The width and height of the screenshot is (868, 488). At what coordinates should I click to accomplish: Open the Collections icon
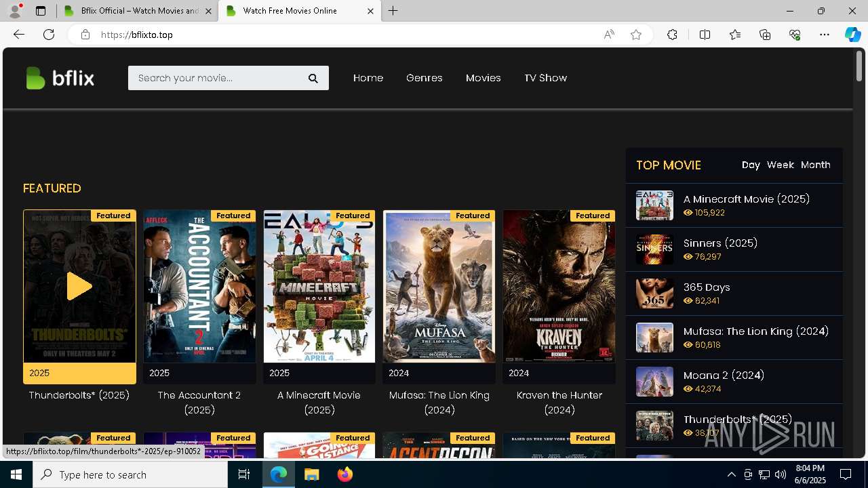[x=765, y=35]
